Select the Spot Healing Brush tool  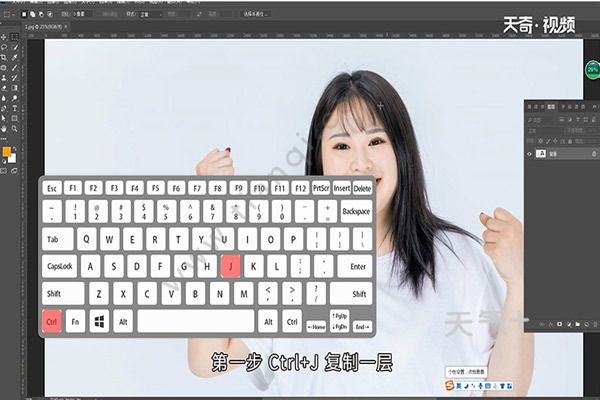point(4,68)
